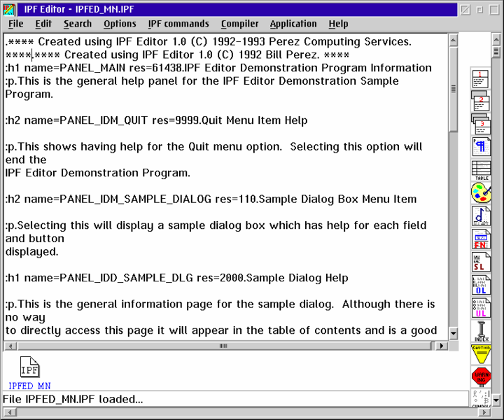Click editor horizontal scrollbar right arrow
Viewport: 504px width, 420px height.
pos(441,346)
